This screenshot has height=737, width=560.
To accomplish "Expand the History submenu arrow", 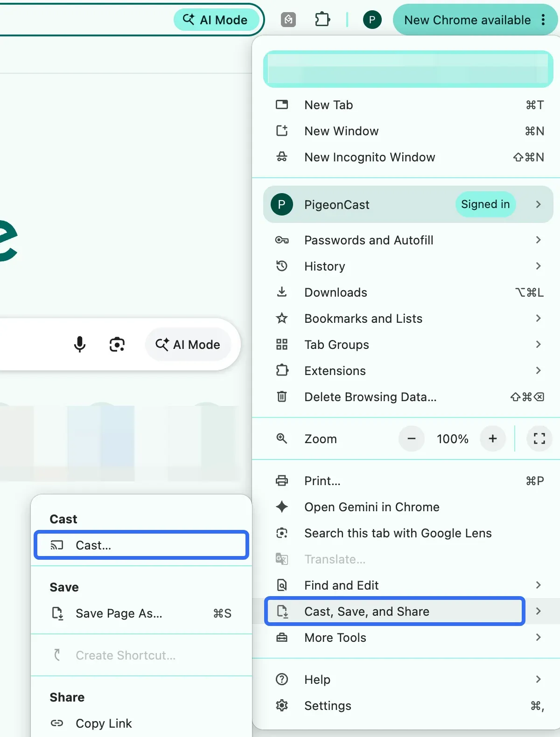I will [539, 266].
